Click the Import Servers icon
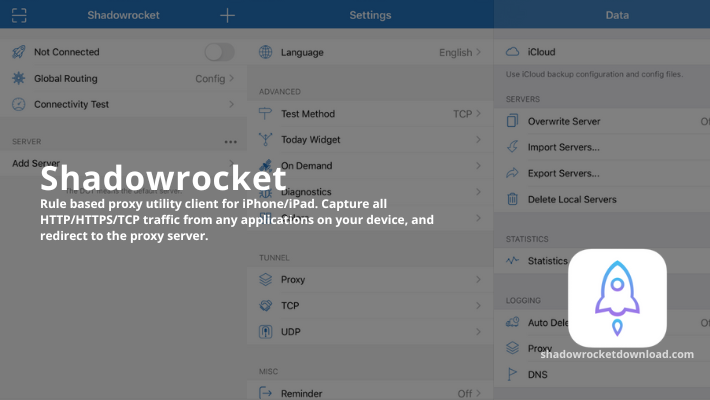Viewport: 710px width, 400px height. (512, 147)
